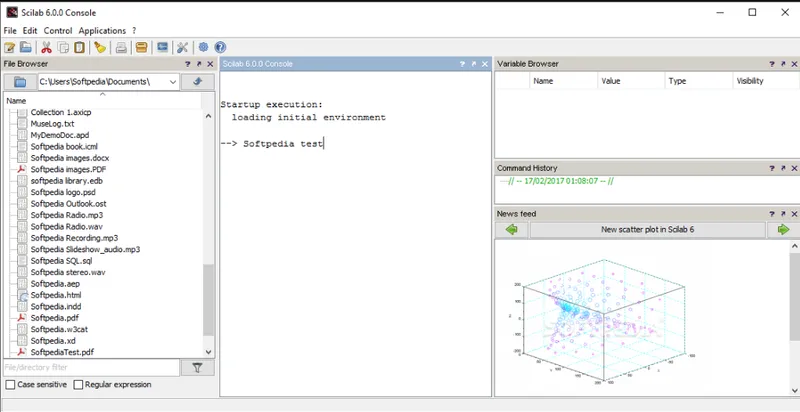Screen dimensions: 800x412
Task: Select Softpedia.html file
Action: click(x=56, y=295)
